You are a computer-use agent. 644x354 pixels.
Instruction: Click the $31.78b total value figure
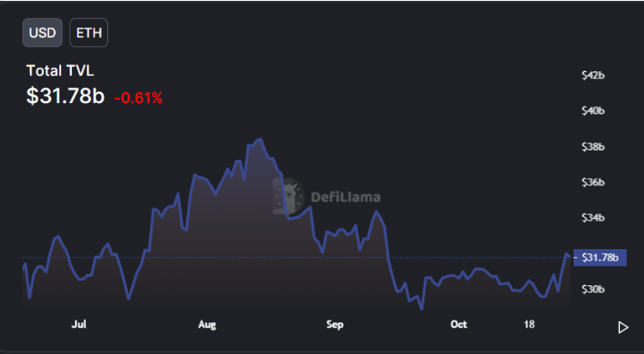coord(65,96)
